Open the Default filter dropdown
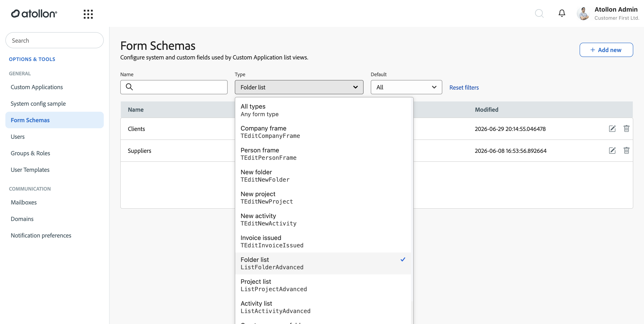Image resolution: width=644 pixels, height=324 pixels. click(x=406, y=87)
